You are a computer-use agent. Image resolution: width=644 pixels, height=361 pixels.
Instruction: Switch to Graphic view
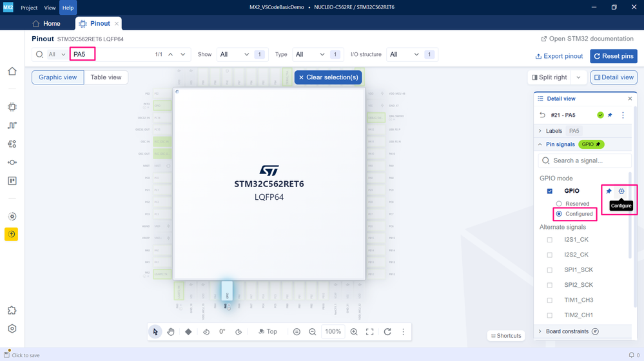point(58,77)
